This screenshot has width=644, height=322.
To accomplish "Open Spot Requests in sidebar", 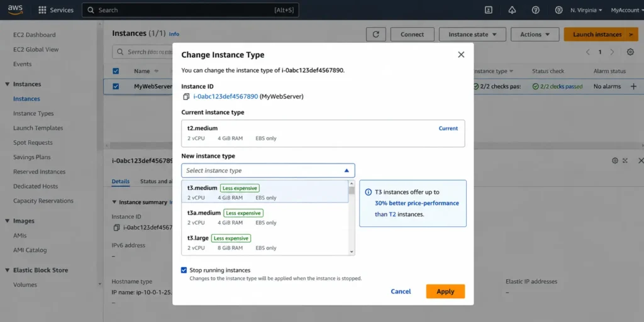I will pyautogui.click(x=33, y=143).
